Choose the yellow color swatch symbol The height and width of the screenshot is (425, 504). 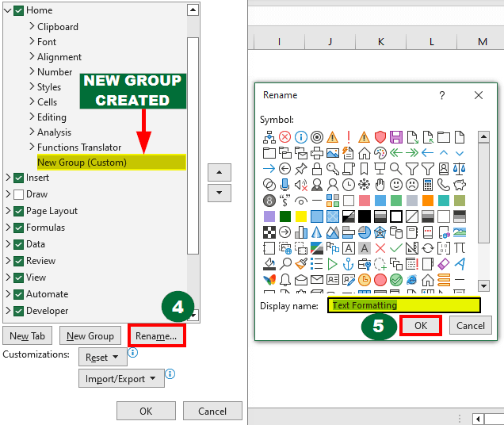coord(301,216)
